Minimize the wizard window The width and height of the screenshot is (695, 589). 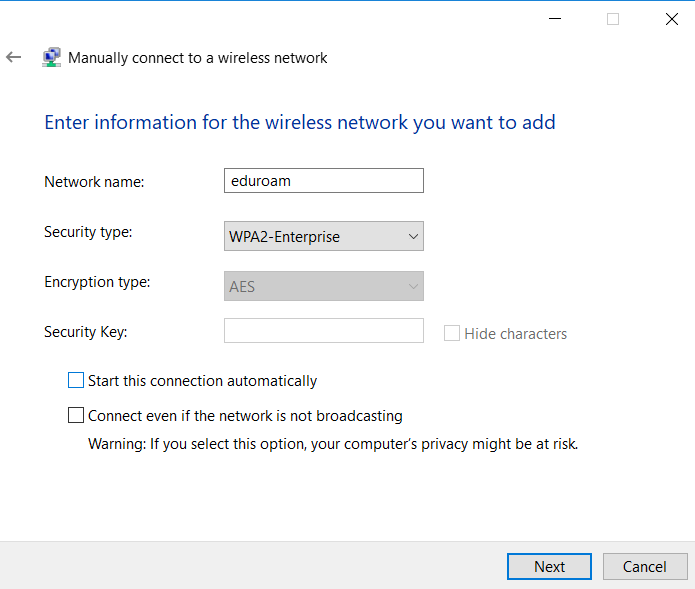click(555, 19)
